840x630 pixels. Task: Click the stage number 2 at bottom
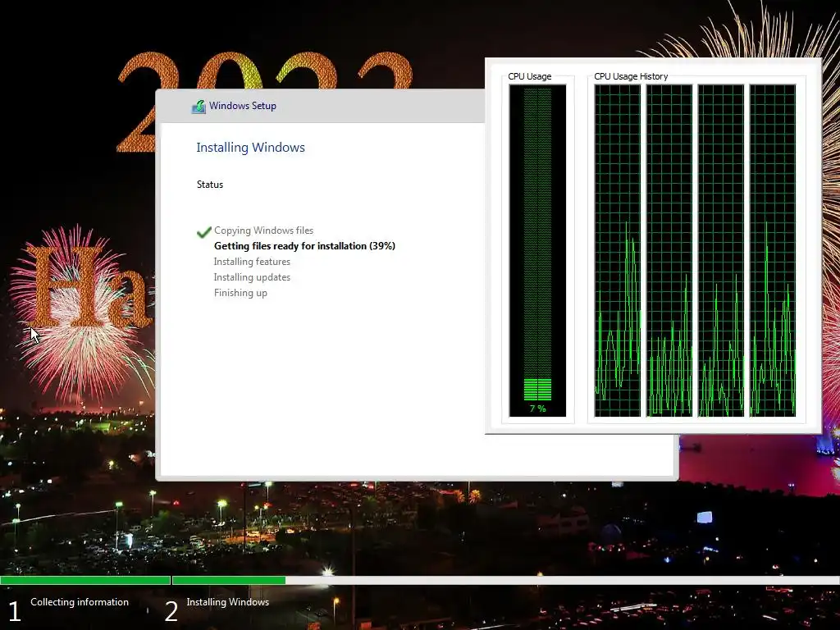[x=171, y=611]
